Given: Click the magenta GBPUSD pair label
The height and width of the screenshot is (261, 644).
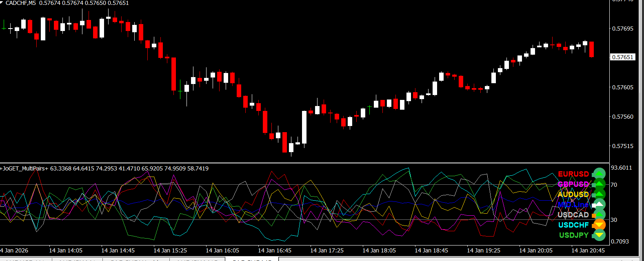Looking at the screenshot, I should coord(573,184).
